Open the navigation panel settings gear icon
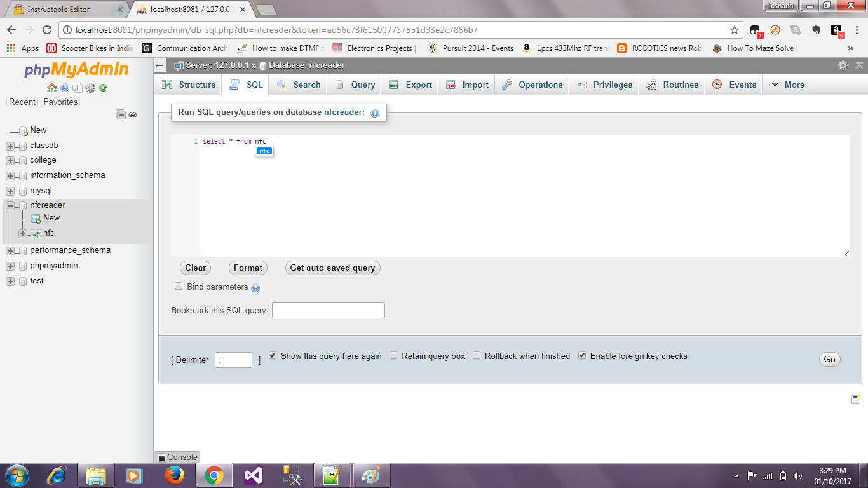Image resolution: width=868 pixels, height=488 pixels. point(90,88)
